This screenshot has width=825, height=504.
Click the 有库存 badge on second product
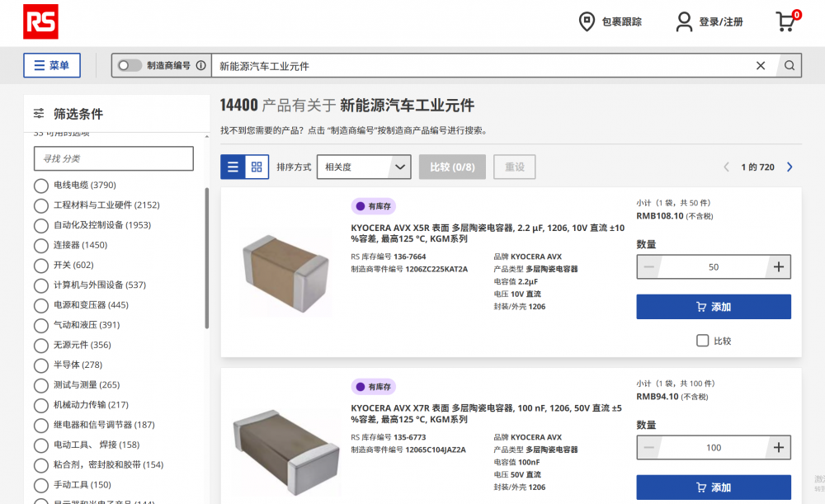point(374,387)
